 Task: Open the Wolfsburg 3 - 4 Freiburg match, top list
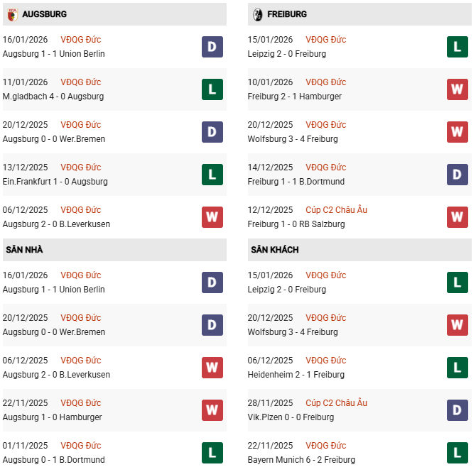[293, 139]
